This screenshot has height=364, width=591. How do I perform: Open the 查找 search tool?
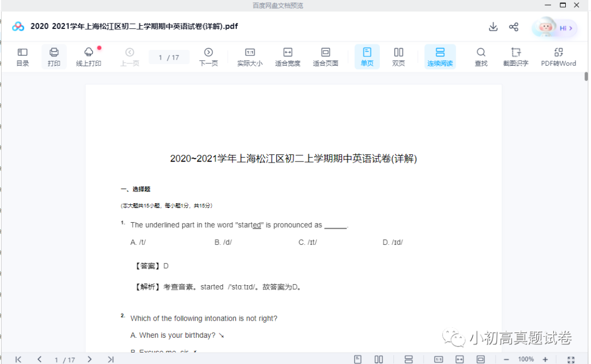tap(481, 57)
